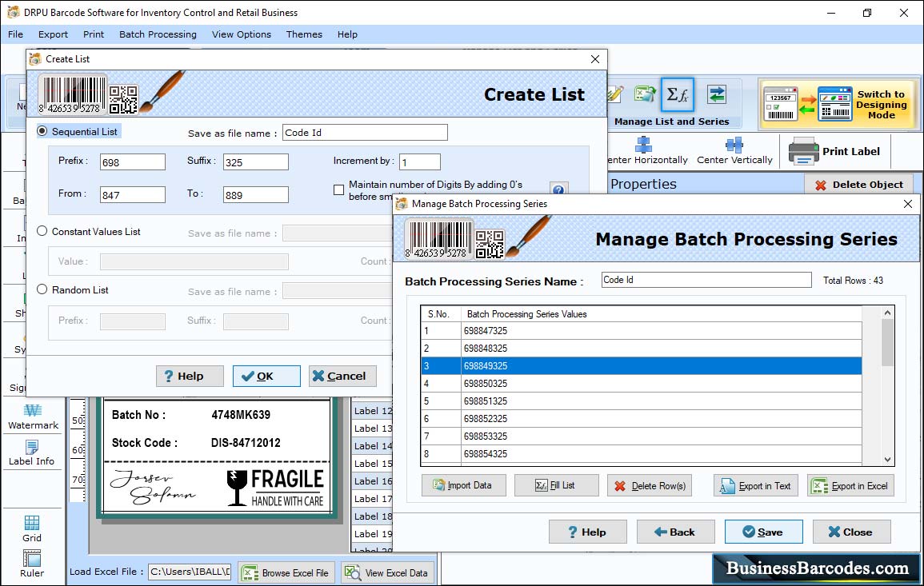Select Label 14 in the label list
The height and width of the screenshot is (586, 924).
point(373,446)
